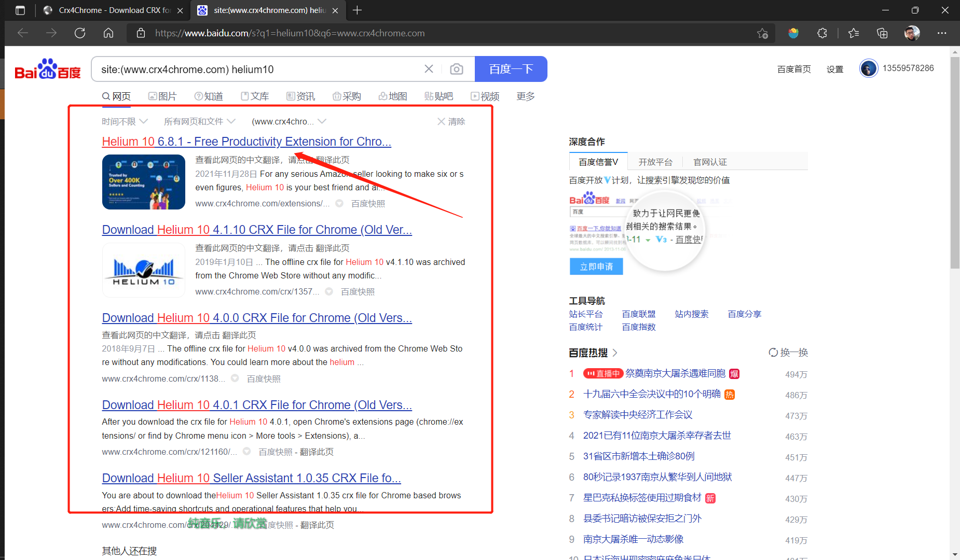Click the Baidu account avatar

(868, 68)
